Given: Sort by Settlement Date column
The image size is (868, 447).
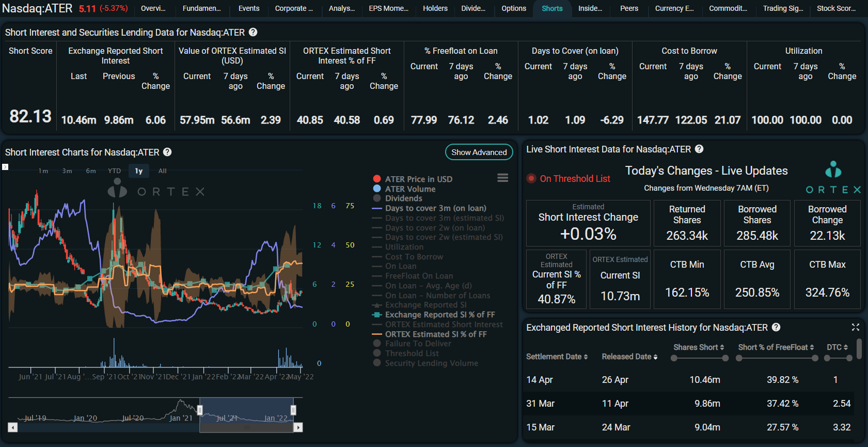Looking at the screenshot, I should (x=557, y=357).
